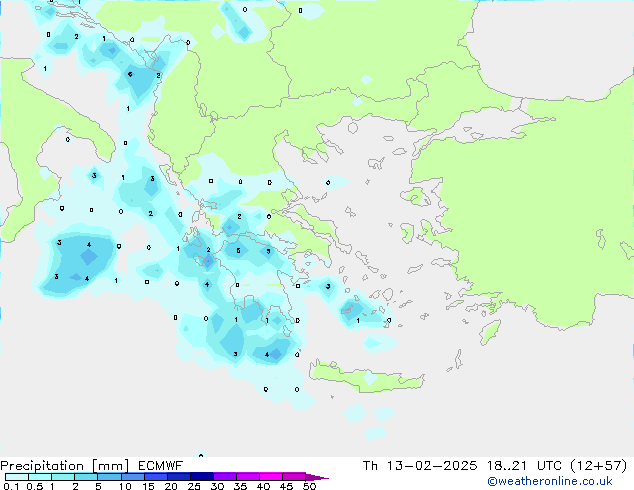The image size is (634, 490).
Task: Click the '30' legend scale value
Action: click(217, 486)
